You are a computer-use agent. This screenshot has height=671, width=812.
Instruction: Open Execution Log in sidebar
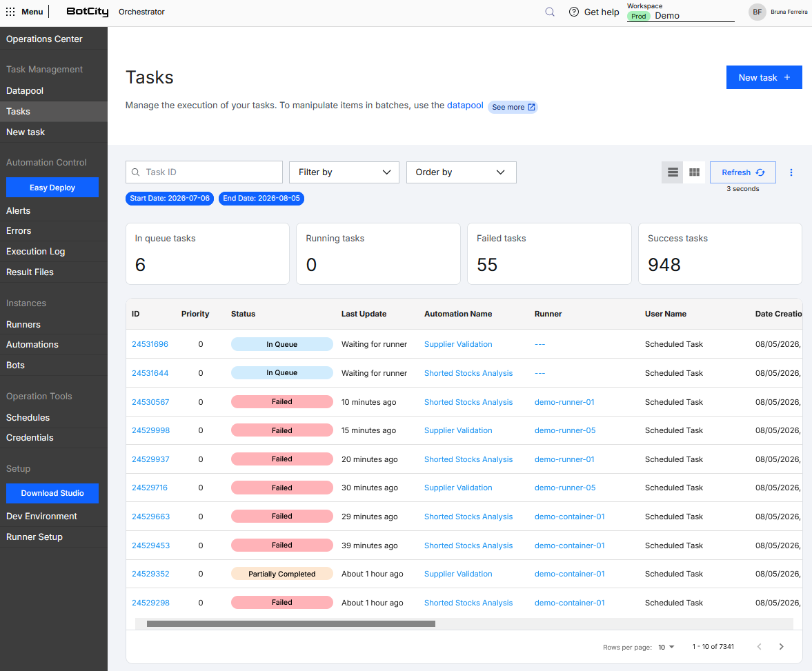coord(54,252)
